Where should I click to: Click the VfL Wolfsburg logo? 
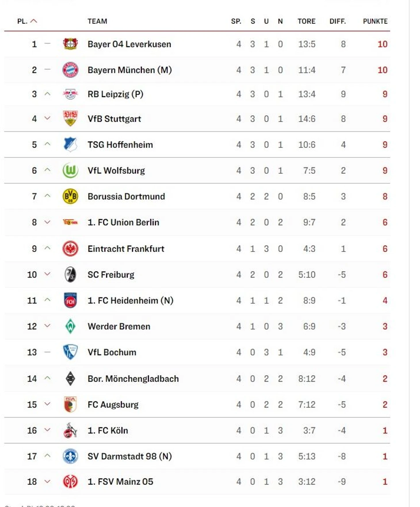(70, 171)
